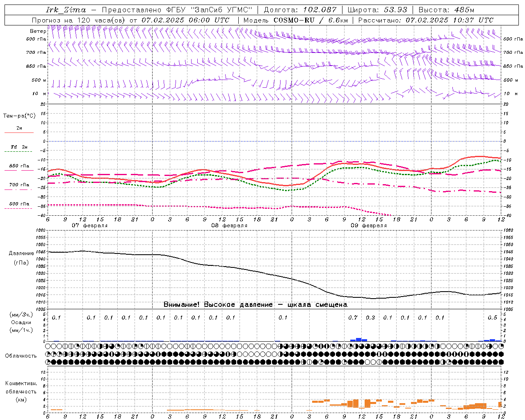The height and width of the screenshot is (420, 525).
Task: Select the Td 2м dew point legend entry
Action: 19,147
